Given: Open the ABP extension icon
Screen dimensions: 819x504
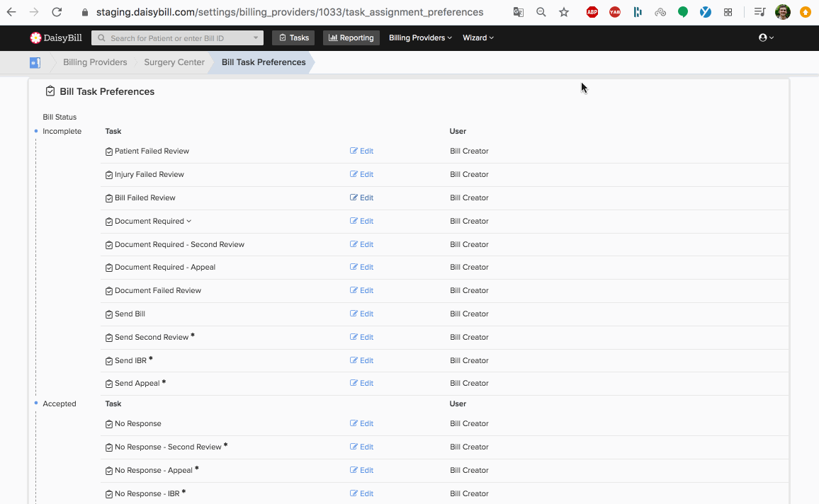Looking at the screenshot, I should click(592, 12).
